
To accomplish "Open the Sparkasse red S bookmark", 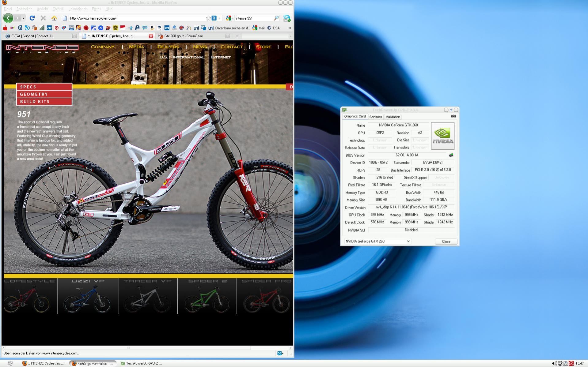I will coord(5,28).
